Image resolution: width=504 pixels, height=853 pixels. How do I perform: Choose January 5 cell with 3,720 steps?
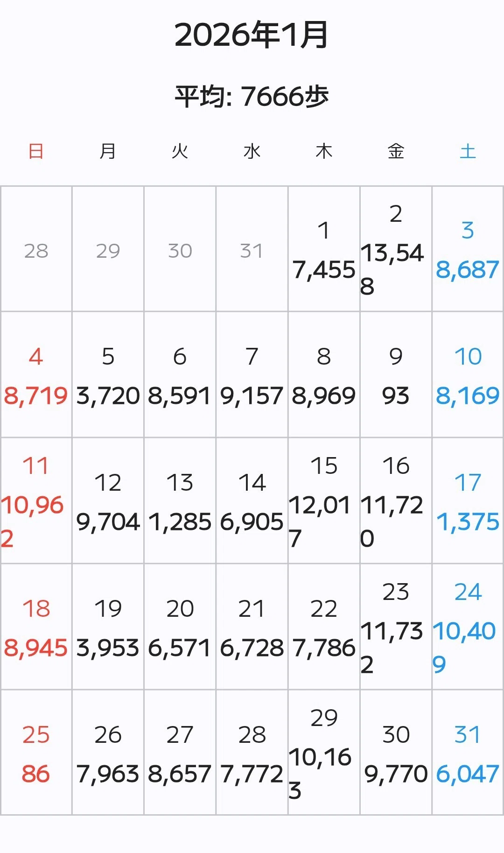click(x=108, y=375)
